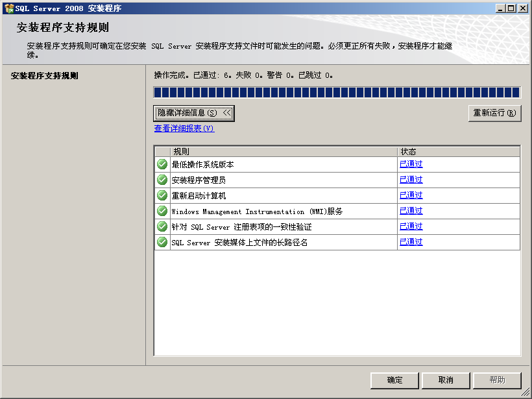Click the 取消 button
Screen dimensions: 532x399
pos(446,380)
